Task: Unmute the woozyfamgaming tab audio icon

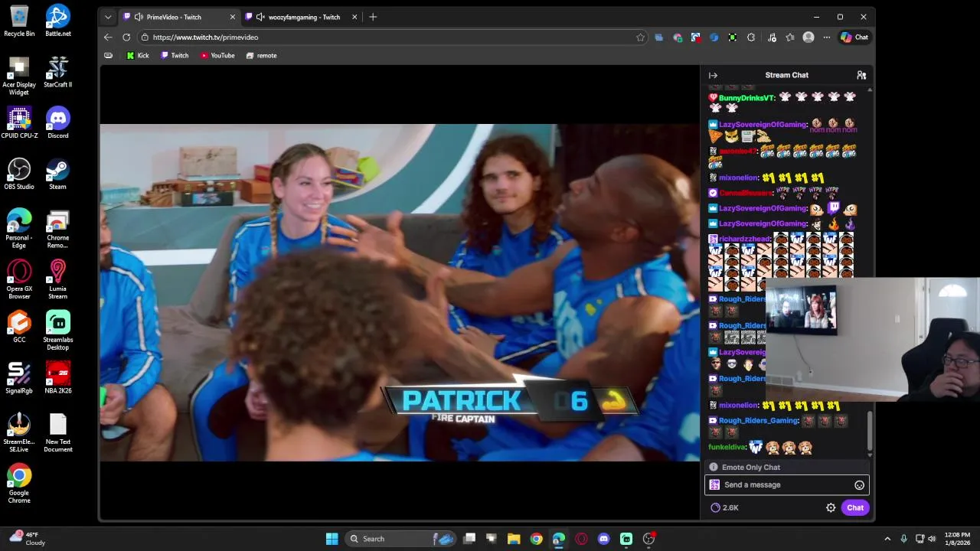Action: (x=260, y=17)
